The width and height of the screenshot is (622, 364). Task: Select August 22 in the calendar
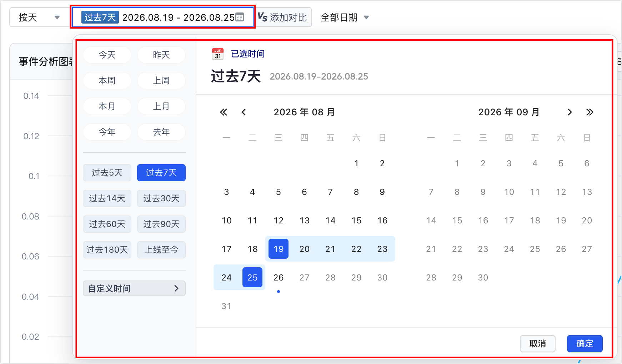tap(356, 249)
